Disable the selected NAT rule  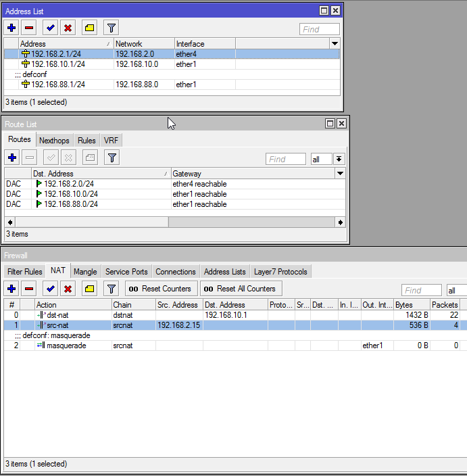[68, 289]
